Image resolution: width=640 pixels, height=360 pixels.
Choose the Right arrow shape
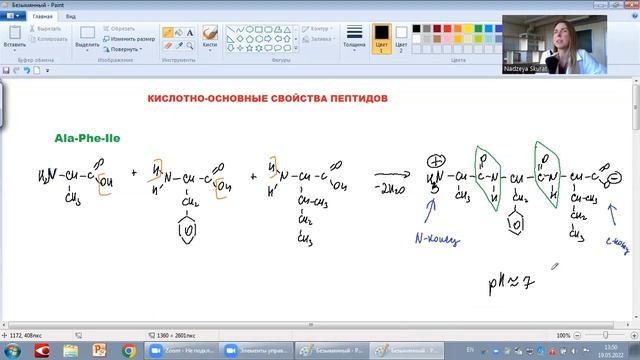[x=268, y=39]
